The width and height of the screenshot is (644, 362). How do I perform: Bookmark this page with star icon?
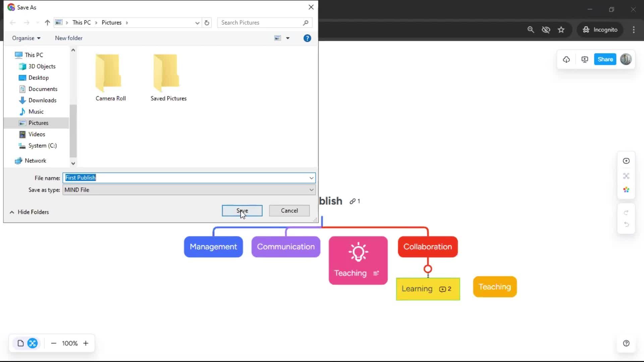click(x=561, y=29)
